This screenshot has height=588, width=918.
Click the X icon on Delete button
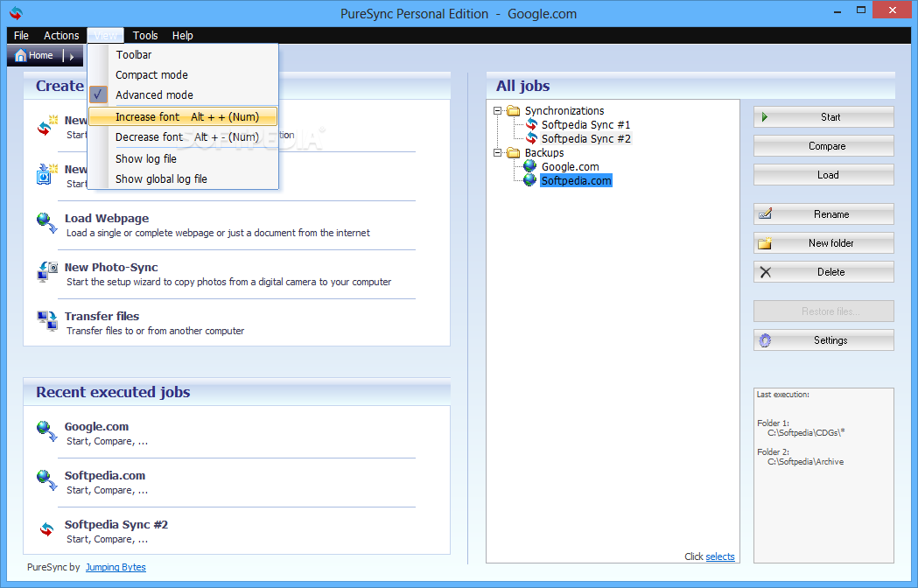(x=765, y=272)
